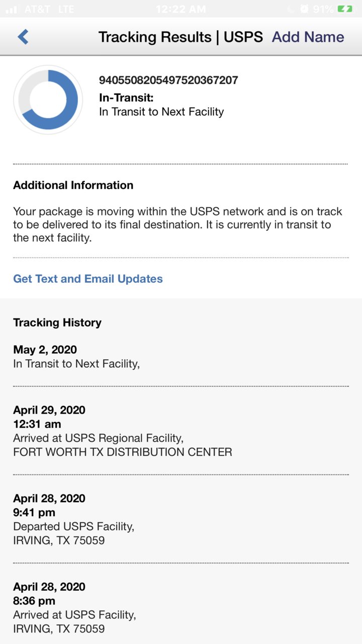The height and width of the screenshot is (644, 362).
Task: Select the Fort Worth TX Distribution Center entry
Action: tap(181, 431)
